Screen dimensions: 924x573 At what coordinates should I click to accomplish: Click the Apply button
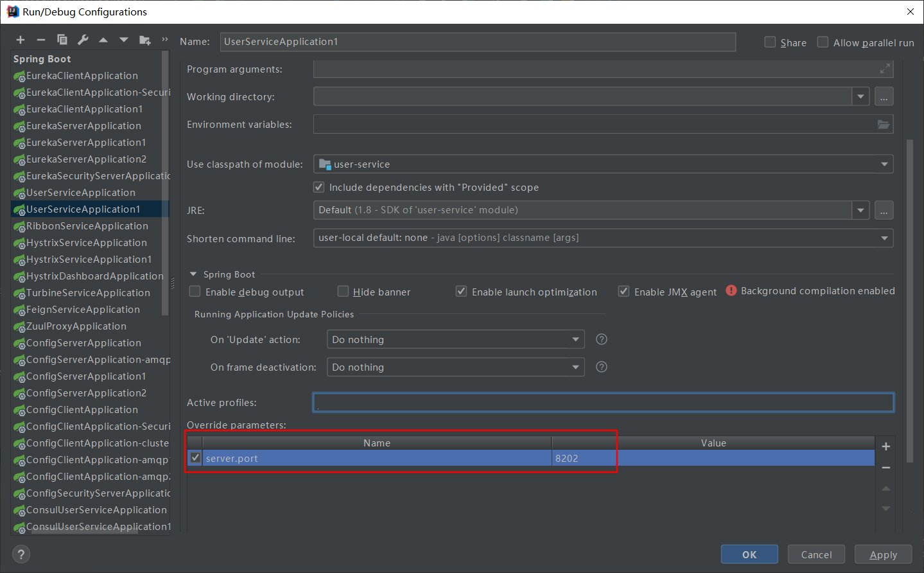[x=883, y=554]
